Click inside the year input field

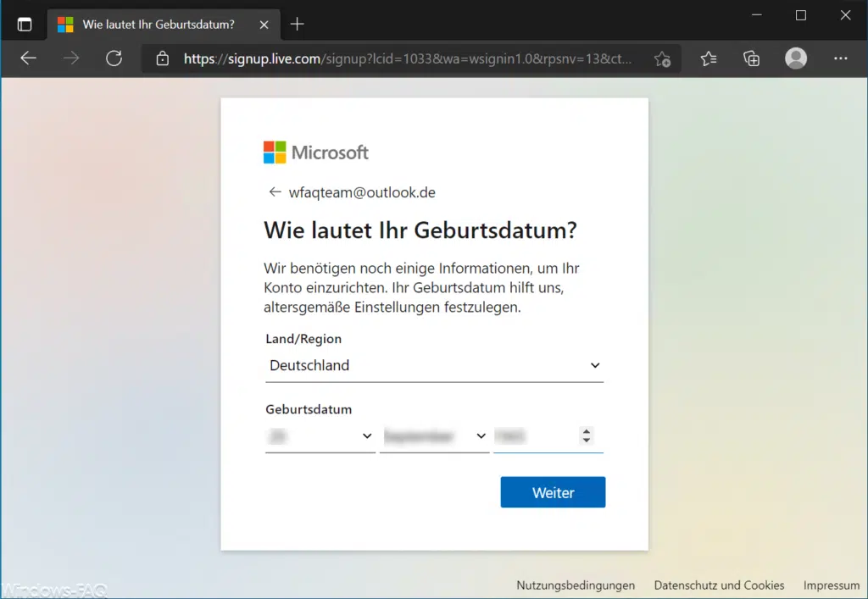click(x=534, y=436)
